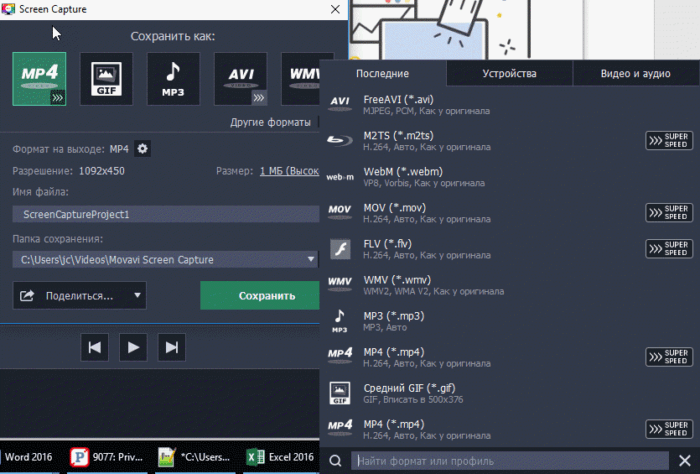Click the Blu-ray disc icon for M2TS
This screenshot has height=474, width=700.
(x=340, y=140)
